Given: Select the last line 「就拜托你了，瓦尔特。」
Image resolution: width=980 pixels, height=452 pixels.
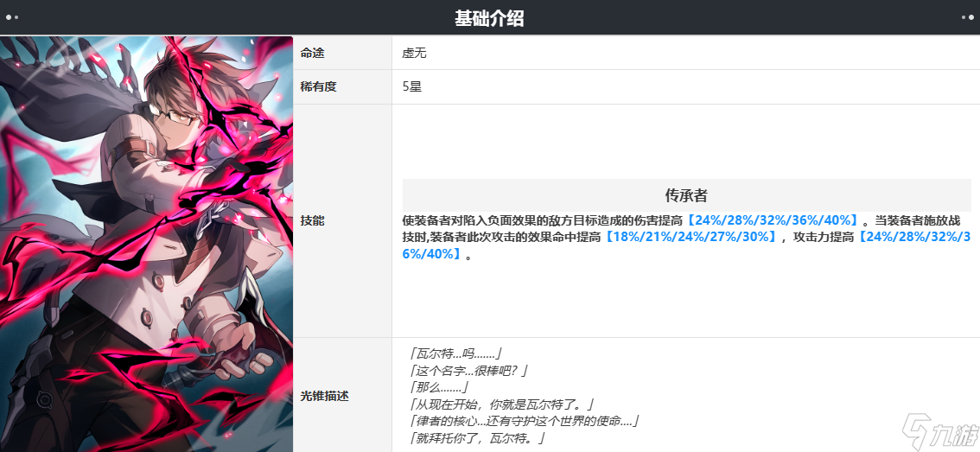Looking at the screenshot, I should pyautogui.click(x=476, y=439).
